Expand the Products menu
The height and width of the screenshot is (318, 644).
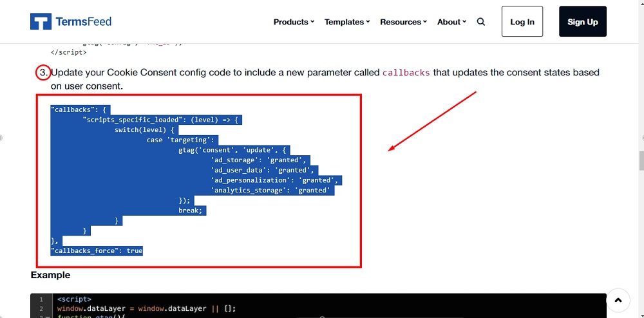click(294, 22)
